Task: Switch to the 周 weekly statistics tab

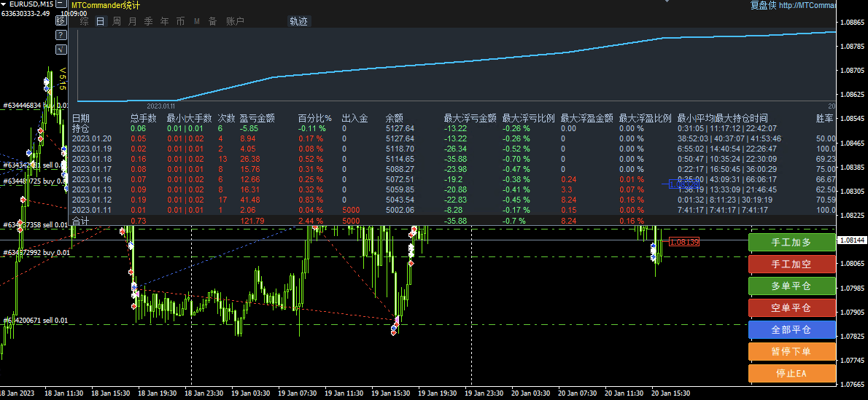Action: point(117,22)
